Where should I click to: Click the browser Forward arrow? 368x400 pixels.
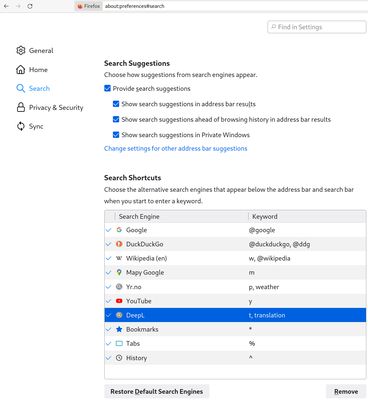pos(18,6)
